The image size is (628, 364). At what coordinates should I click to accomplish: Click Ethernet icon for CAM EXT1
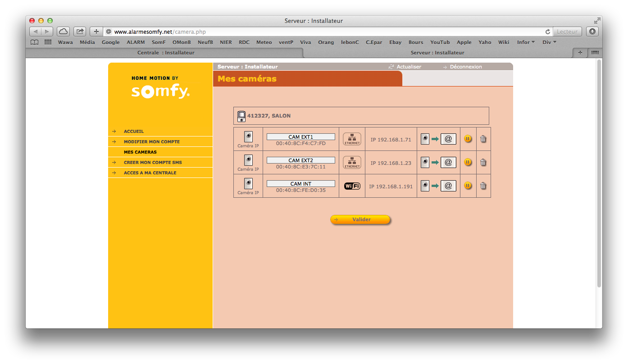click(x=352, y=139)
